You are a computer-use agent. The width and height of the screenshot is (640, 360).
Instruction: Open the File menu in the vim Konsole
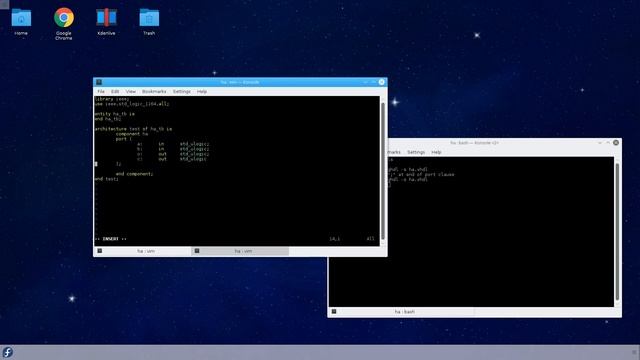(101, 91)
